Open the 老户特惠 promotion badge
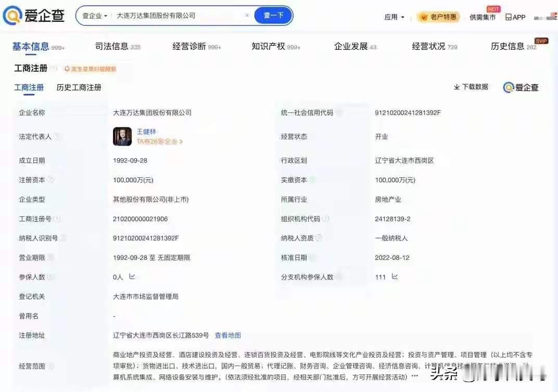Image resolution: width=558 pixels, height=392 pixels. tap(438, 17)
